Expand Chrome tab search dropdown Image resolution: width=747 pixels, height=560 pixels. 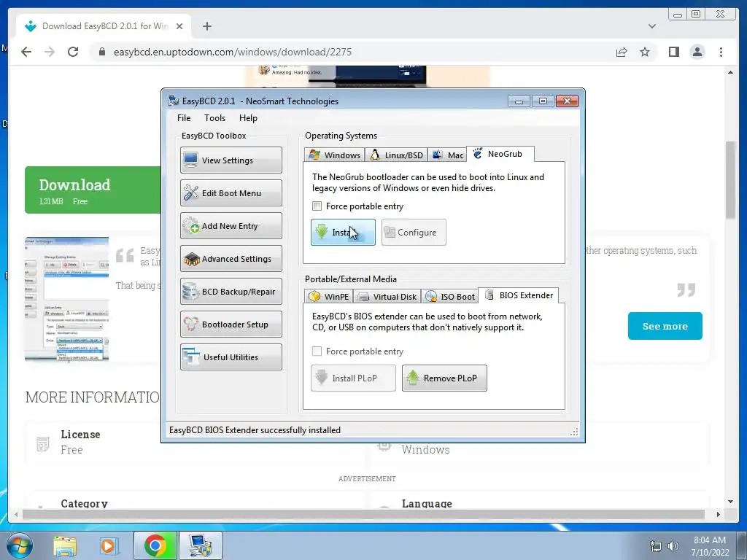[x=652, y=26]
